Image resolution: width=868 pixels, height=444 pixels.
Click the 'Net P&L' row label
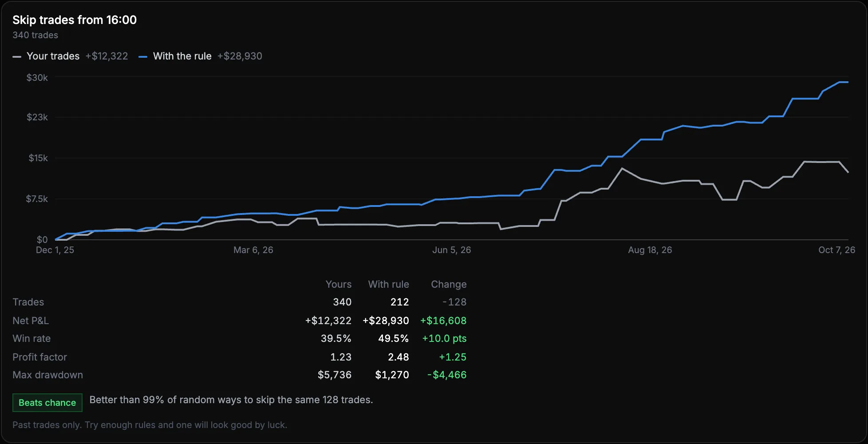click(x=31, y=321)
